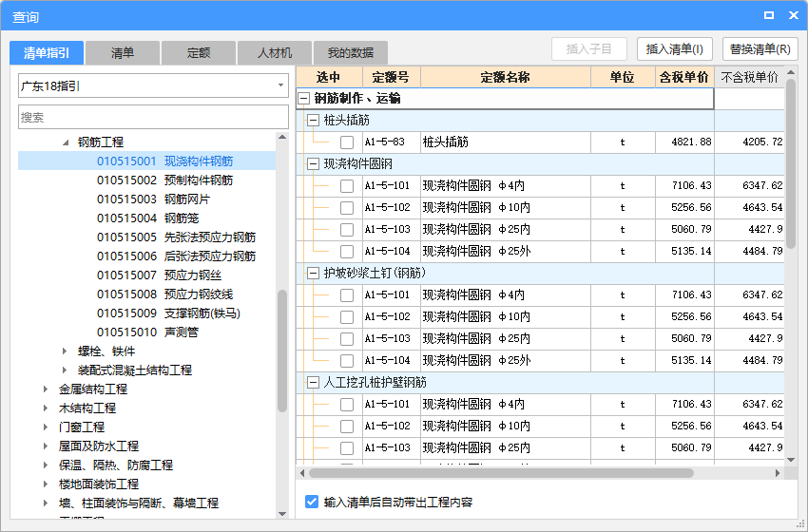Uncheck 输入清单后自动带出工程内容 checkbox
This screenshot has height=532, width=808.
click(312, 503)
